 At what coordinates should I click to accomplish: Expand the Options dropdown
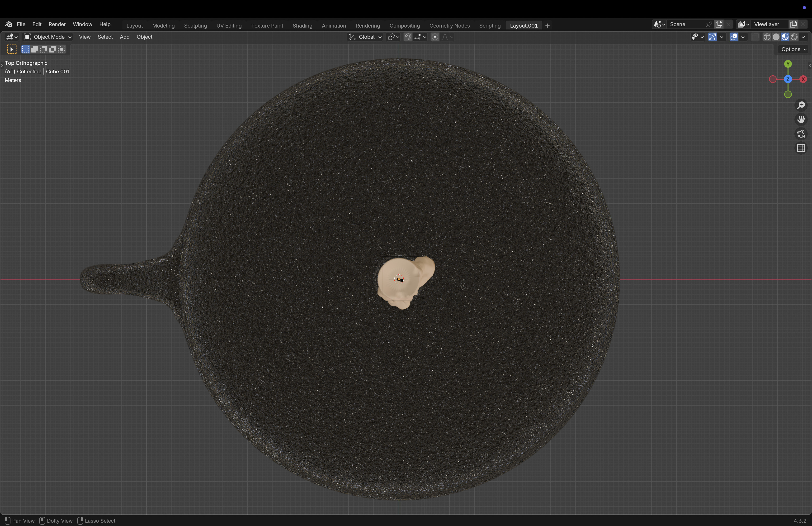click(793, 49)
